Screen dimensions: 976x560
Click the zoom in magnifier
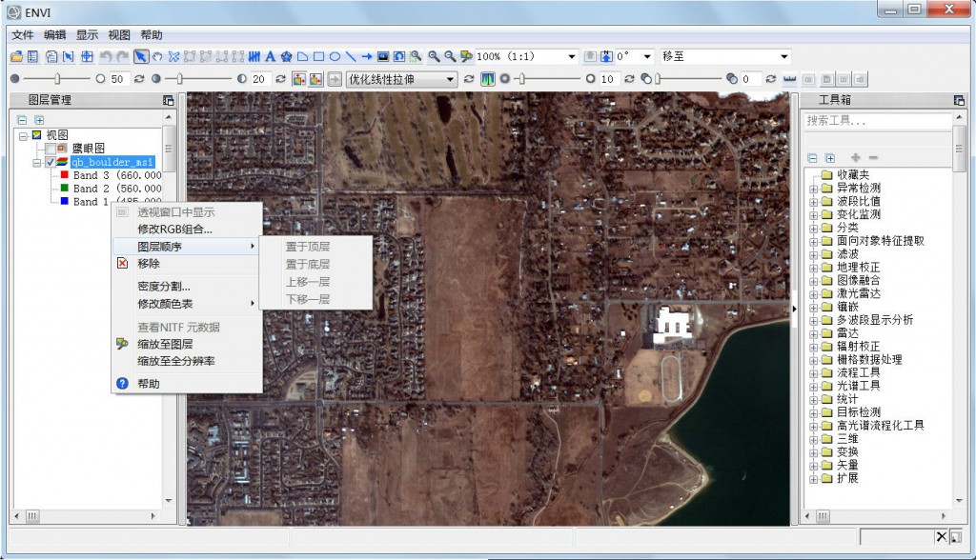point(434,56)
